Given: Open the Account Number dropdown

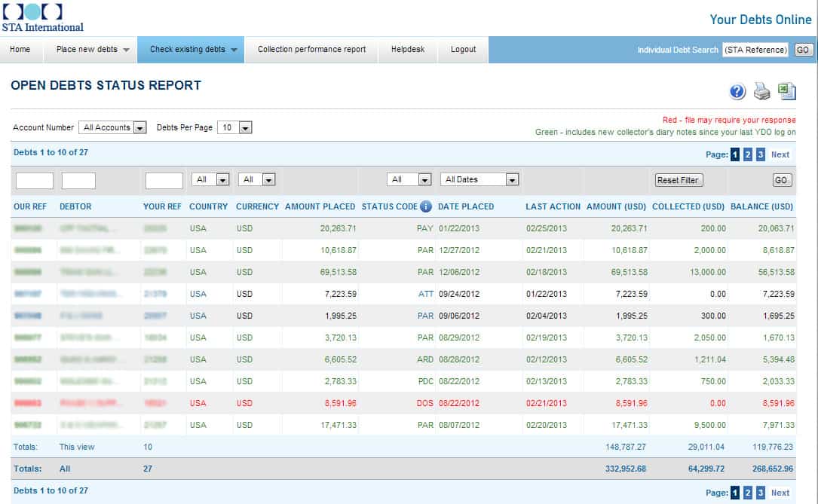Looking at the screenshot, I should point(140,127).
